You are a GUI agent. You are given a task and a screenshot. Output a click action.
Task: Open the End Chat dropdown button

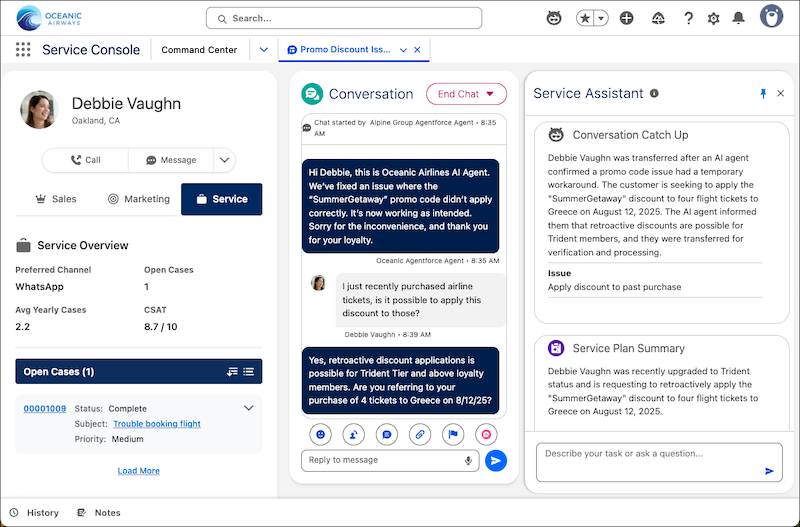(x=466, y=94)
